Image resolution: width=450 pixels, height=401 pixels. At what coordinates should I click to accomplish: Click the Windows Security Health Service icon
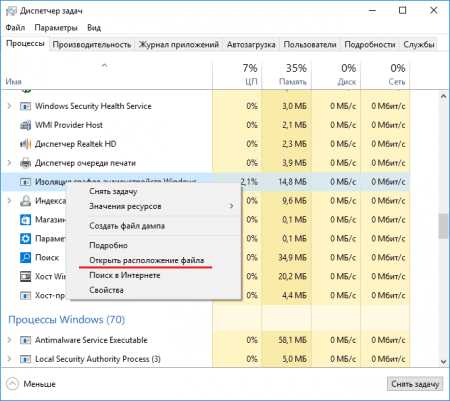pos(25,106)
